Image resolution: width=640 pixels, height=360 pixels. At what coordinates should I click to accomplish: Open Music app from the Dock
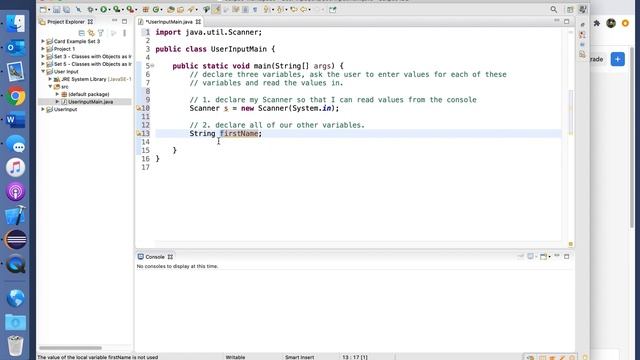(x=16, y=168)
